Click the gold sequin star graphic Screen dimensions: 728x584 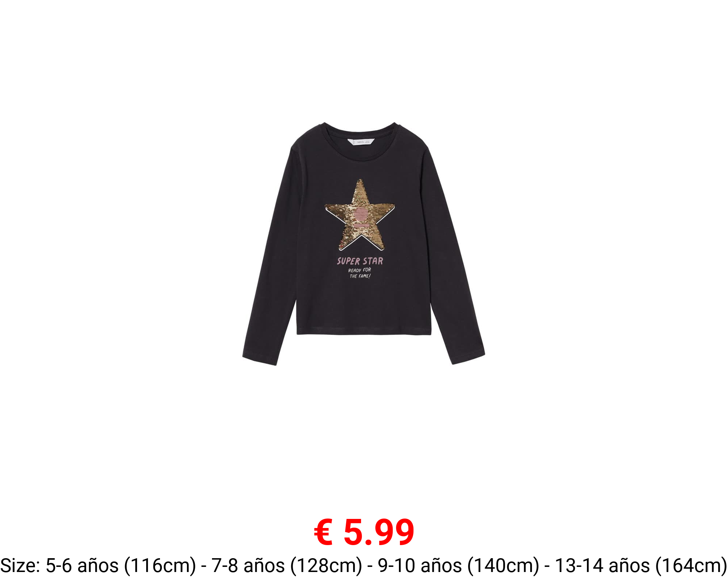360,215
